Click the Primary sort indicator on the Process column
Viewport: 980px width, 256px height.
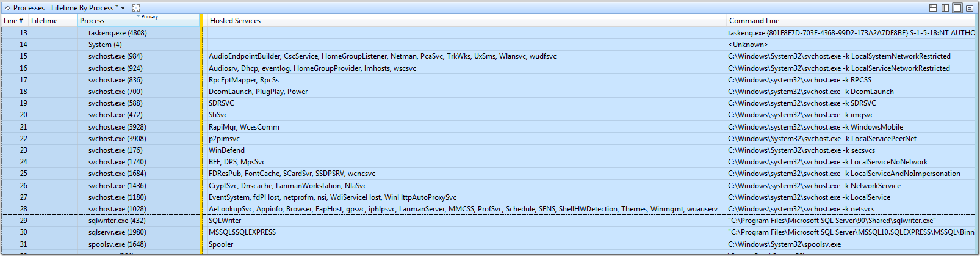tap(148, 16)
